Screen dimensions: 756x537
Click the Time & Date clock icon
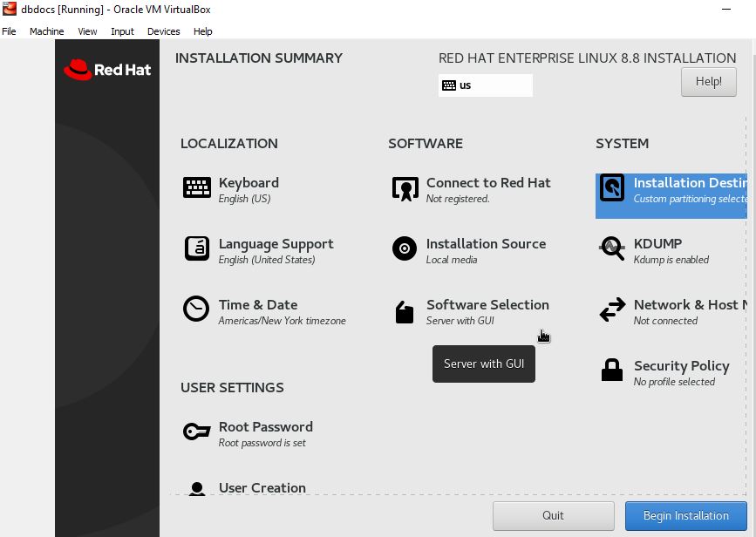pos(196,309)
